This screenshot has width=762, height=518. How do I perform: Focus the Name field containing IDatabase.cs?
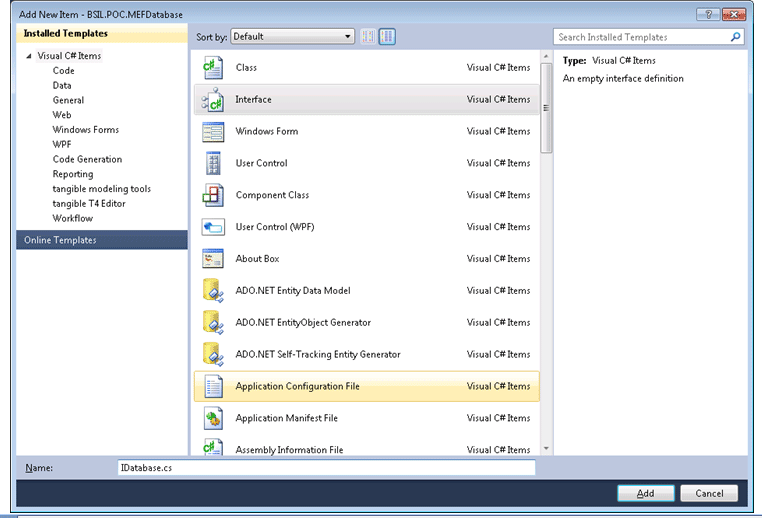(326, 467)
